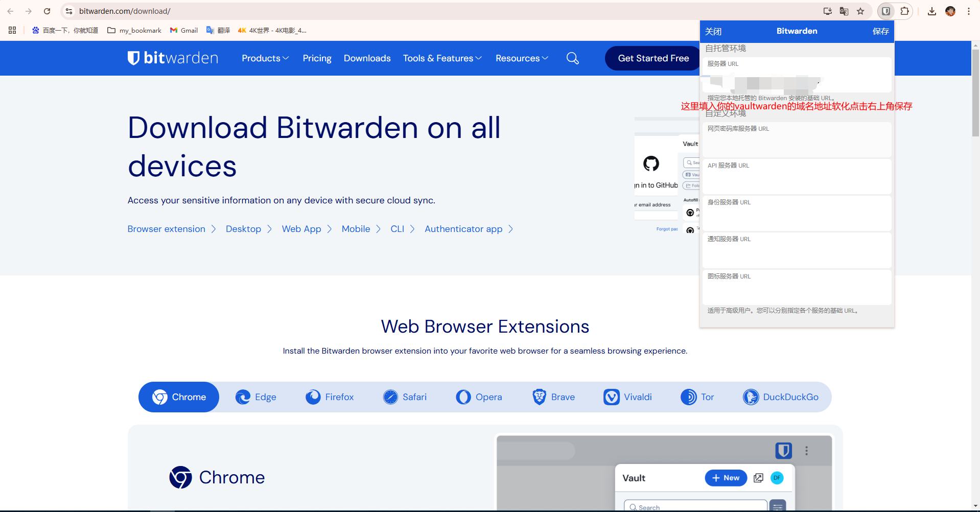Click the translate page icon

point(844,11)
